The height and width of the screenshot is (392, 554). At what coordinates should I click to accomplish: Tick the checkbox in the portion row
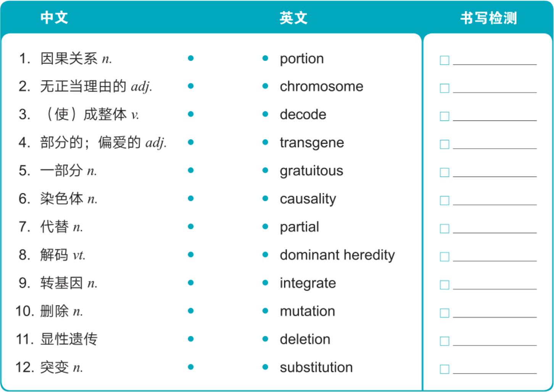[444, 60]
